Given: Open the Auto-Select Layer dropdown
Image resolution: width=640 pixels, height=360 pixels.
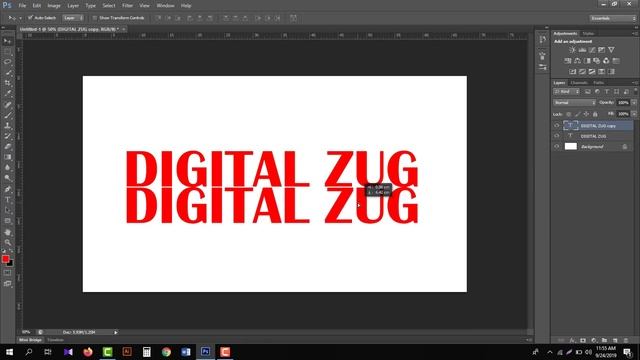Looking at the screenshot, I should point(73,18).
